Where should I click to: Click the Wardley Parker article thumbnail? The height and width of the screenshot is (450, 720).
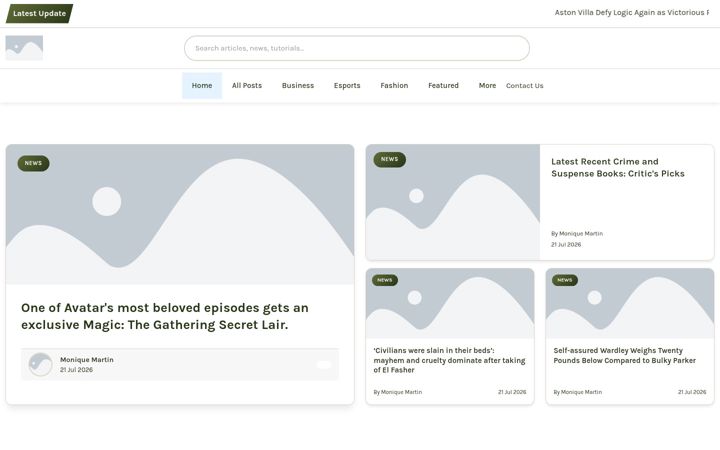[630, 304]
